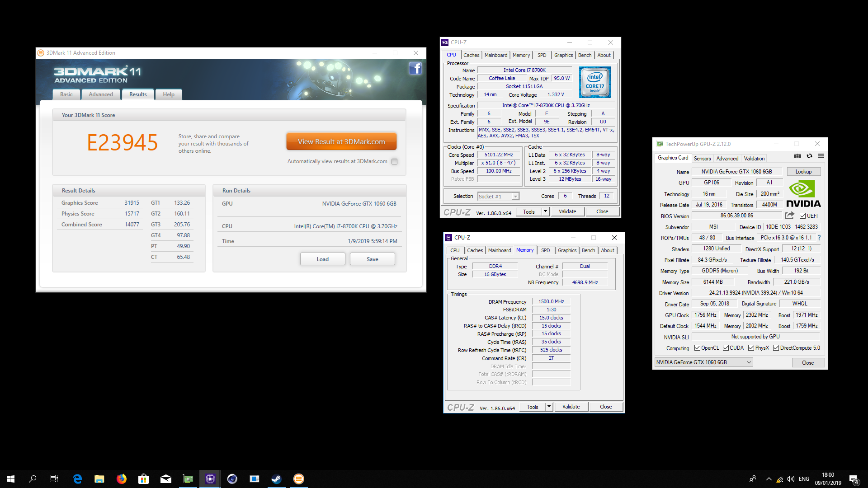The width and height of the screenshot is (868, 488).
Task: Open the Caches tab in upper CPU-Z
Action: (x=471, y=55)
